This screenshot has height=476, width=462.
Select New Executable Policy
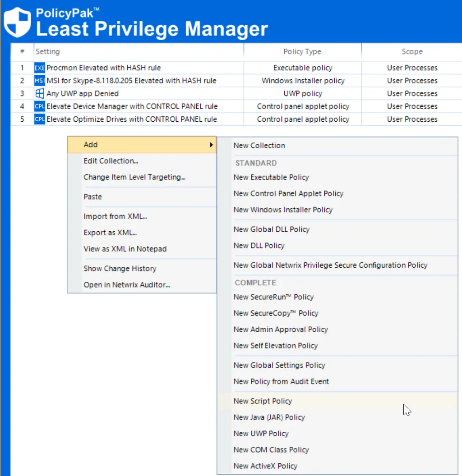(271, 177)
